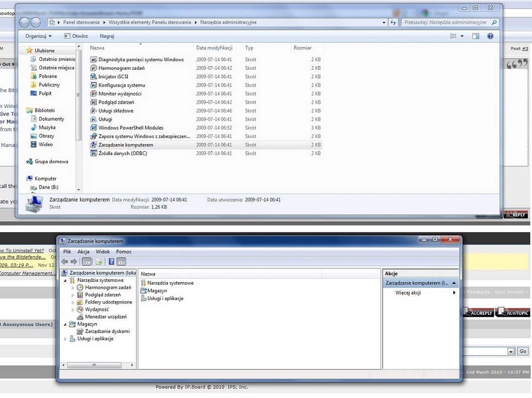Click the forward arrow in Zarządzanie komputerem toolbar
Screen dimensions: 532x398
pyautogui.click(x=74, y=262)
